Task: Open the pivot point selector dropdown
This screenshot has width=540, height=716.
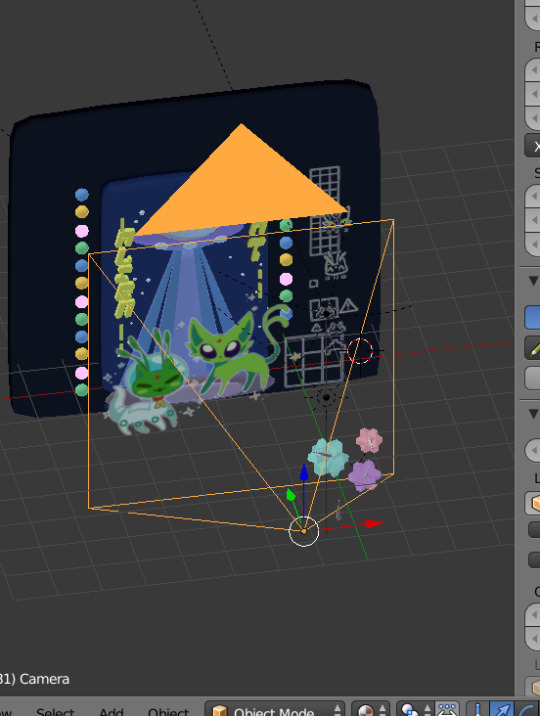Action: (x=414, y=709)
